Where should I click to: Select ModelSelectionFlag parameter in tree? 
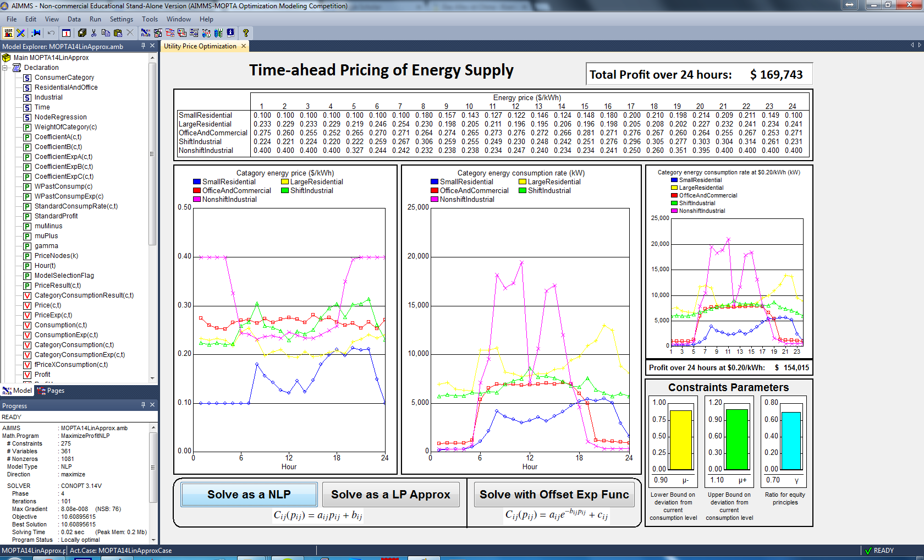click(64, 276)
